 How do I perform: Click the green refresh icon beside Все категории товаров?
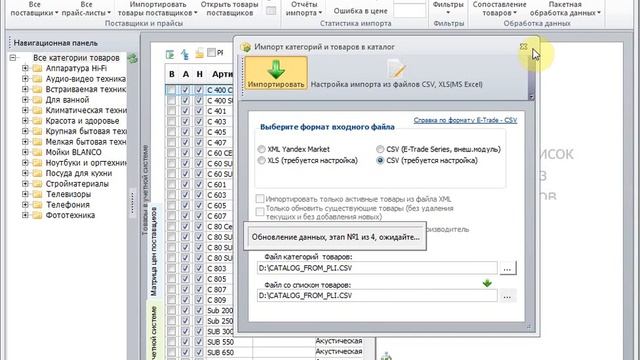132,58
